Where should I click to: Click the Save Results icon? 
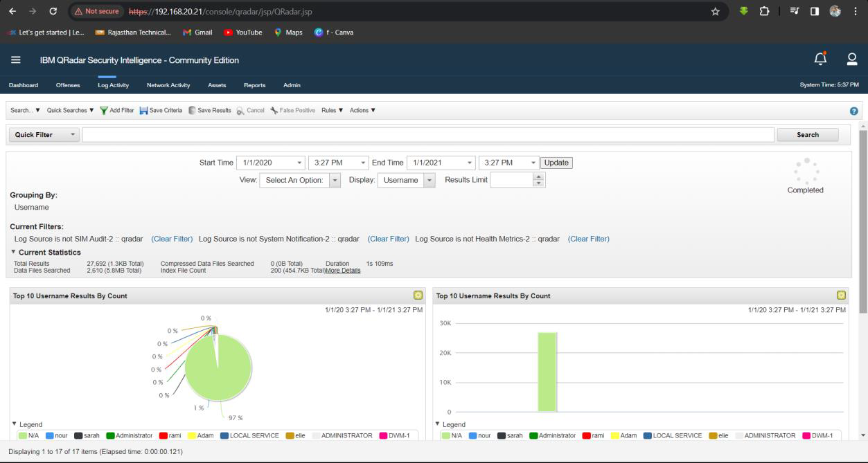[x=192, y=111]
